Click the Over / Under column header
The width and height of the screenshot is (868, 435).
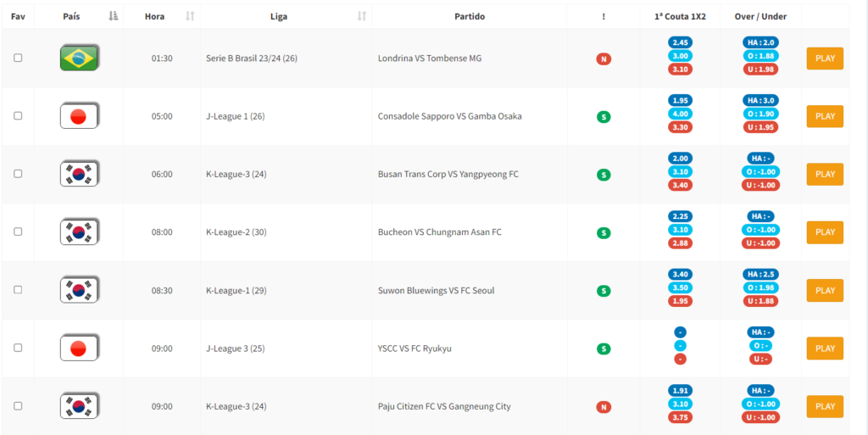pyautogui.click(x=760, y=17)
